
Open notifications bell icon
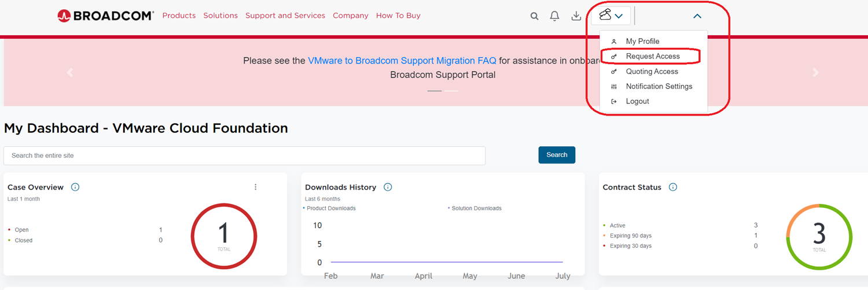[x=554, y=16]
